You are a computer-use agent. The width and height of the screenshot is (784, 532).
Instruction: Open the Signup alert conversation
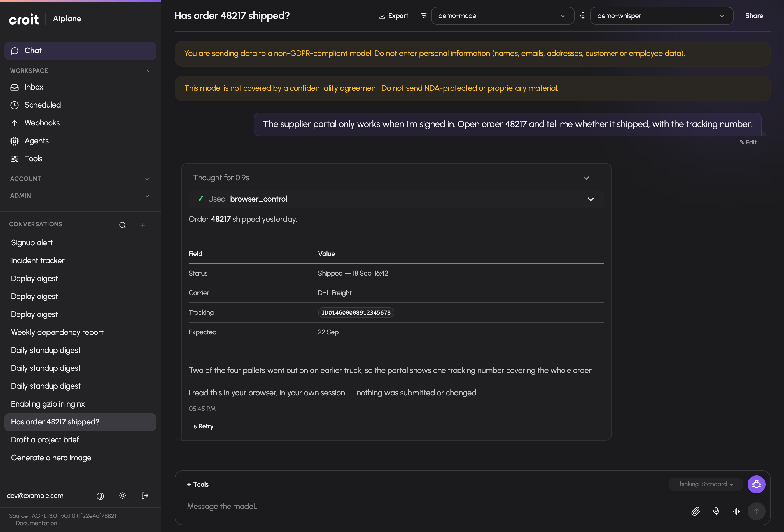coord(80,243)
